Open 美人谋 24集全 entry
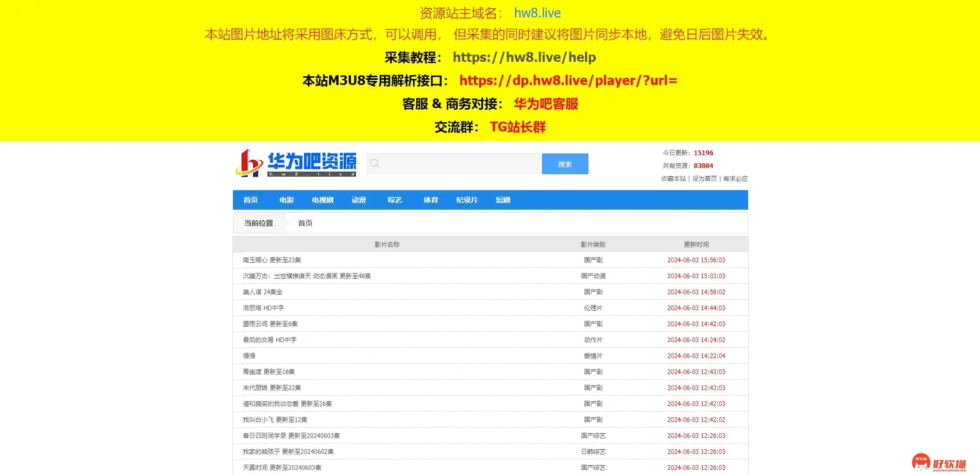The height and width of the screenshot is (475, 980). [x=263, y=292]
